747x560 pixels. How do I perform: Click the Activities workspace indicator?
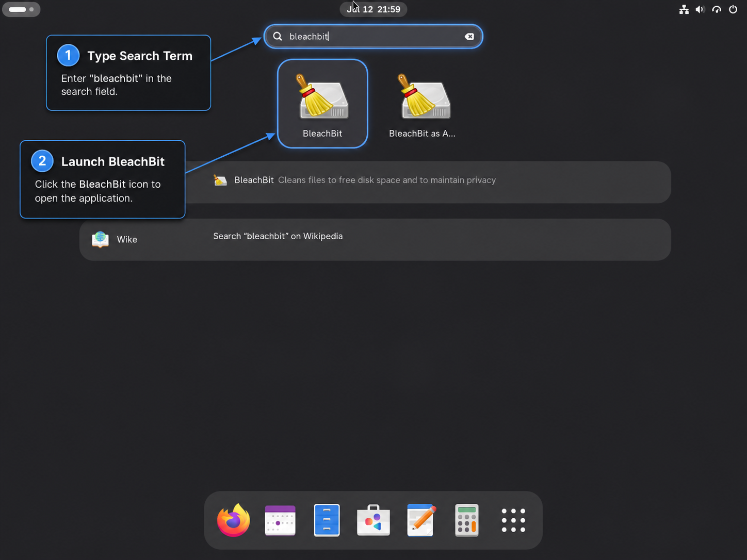21,9
